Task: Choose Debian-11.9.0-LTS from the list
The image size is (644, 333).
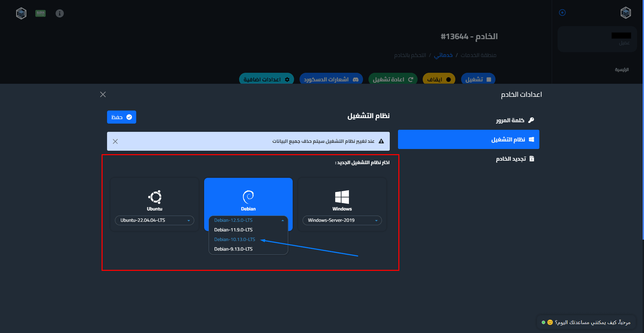Action: 248,230
